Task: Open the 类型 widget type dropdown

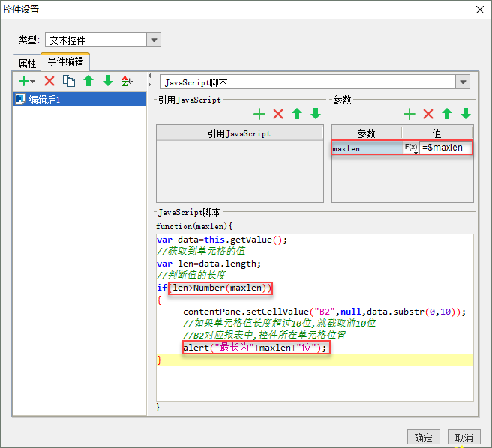Action: 153,40
